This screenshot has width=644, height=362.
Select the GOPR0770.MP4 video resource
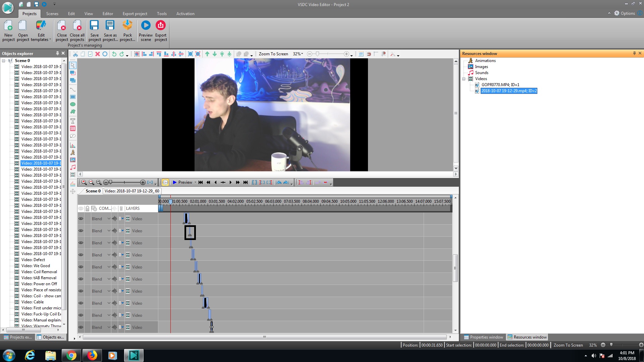click(500, 85)
